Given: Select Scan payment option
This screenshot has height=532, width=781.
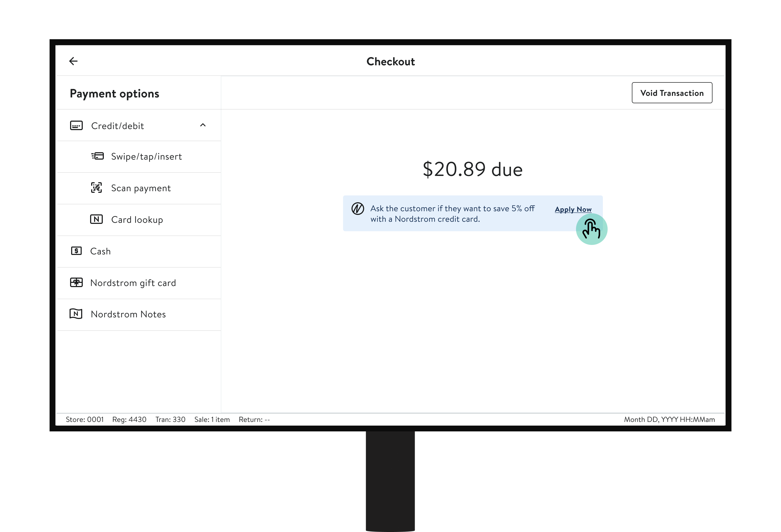Looking at the screenshot, I should click(139, 188).
